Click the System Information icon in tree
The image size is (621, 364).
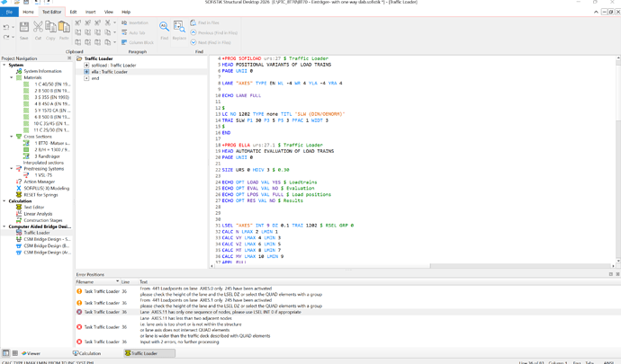[19, 71]
